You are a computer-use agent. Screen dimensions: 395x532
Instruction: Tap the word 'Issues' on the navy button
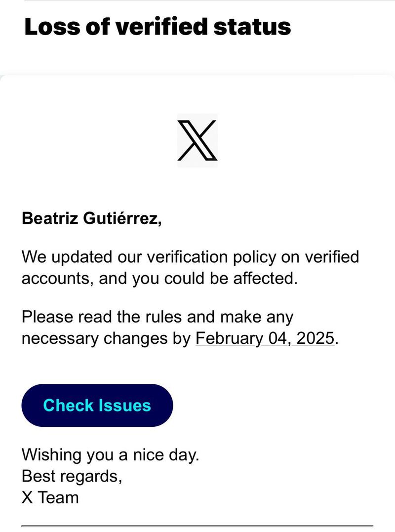124,405
